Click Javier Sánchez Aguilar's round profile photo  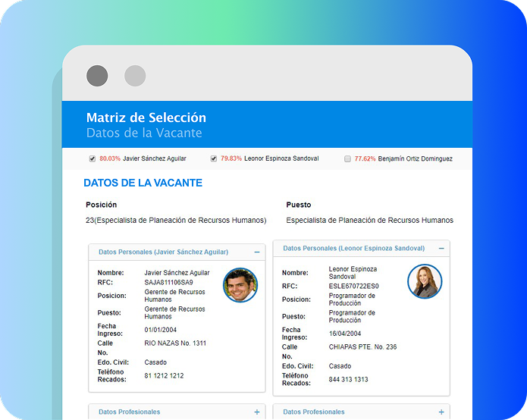pyautogui.click(x=240, y=285)
